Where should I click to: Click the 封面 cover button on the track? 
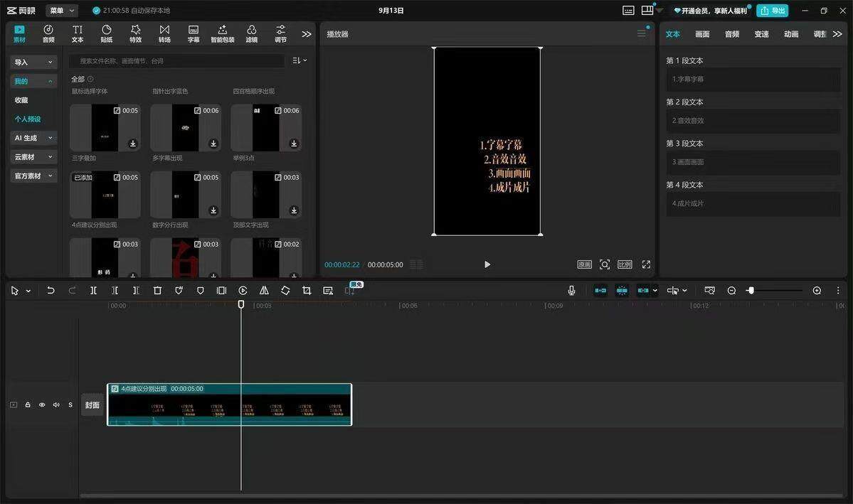pos(92,405)
